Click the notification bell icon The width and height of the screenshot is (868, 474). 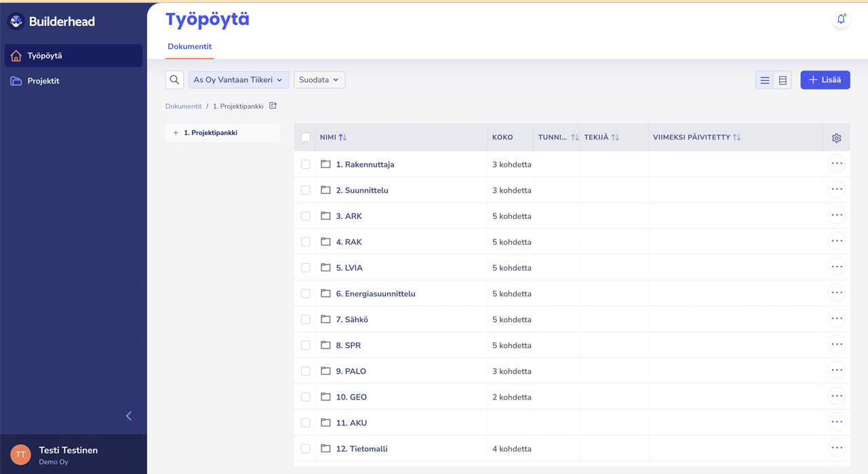click(x=841, y=20)
